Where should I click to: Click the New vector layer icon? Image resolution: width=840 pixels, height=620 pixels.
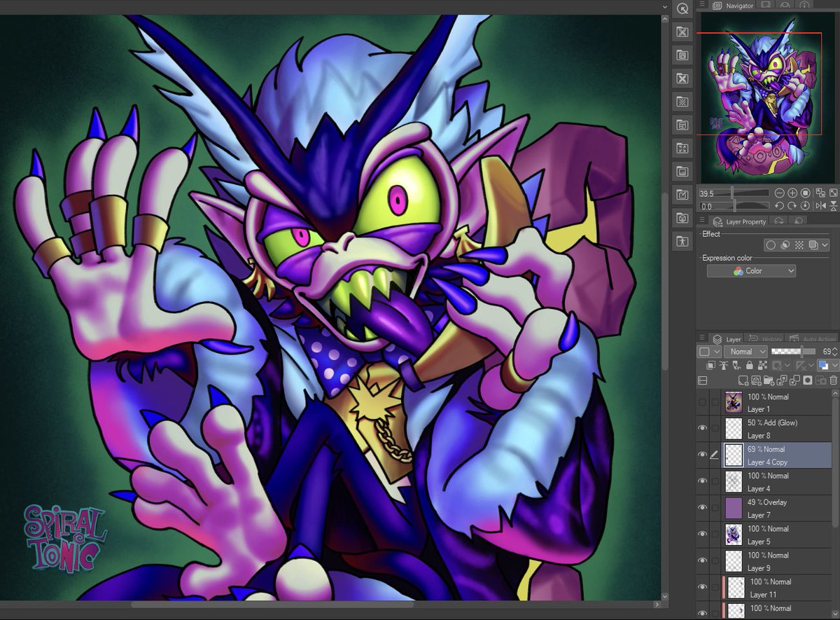pyautogui.click(x=756, y=380)
